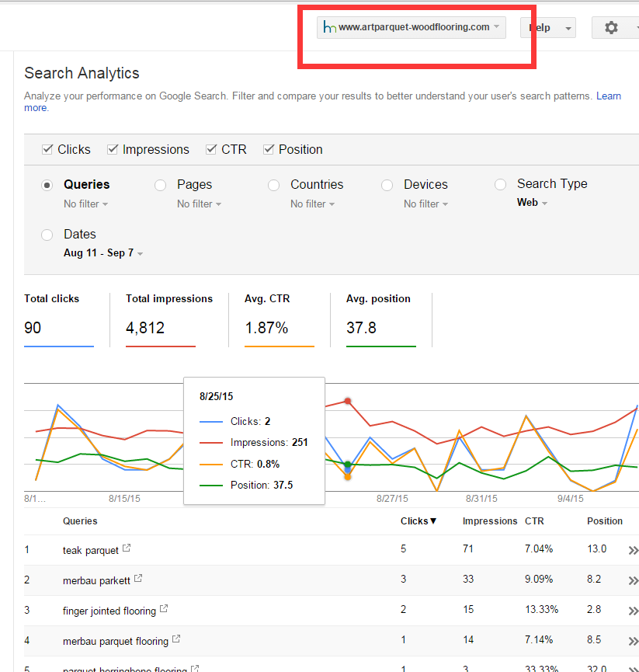This screenshot has width=639, height=672.
Task: Uncheck the Position metric checkbox
Action: click(268, 150)
